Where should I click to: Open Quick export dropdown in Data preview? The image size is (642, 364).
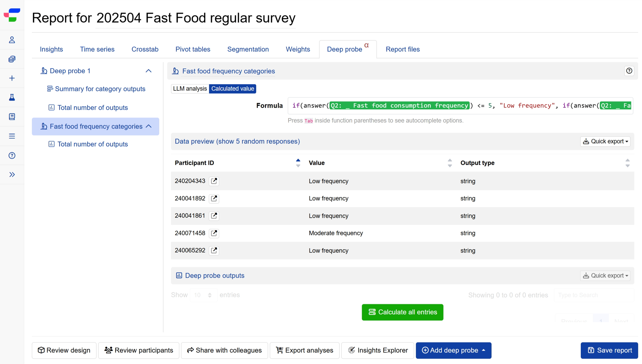[605, 141]
